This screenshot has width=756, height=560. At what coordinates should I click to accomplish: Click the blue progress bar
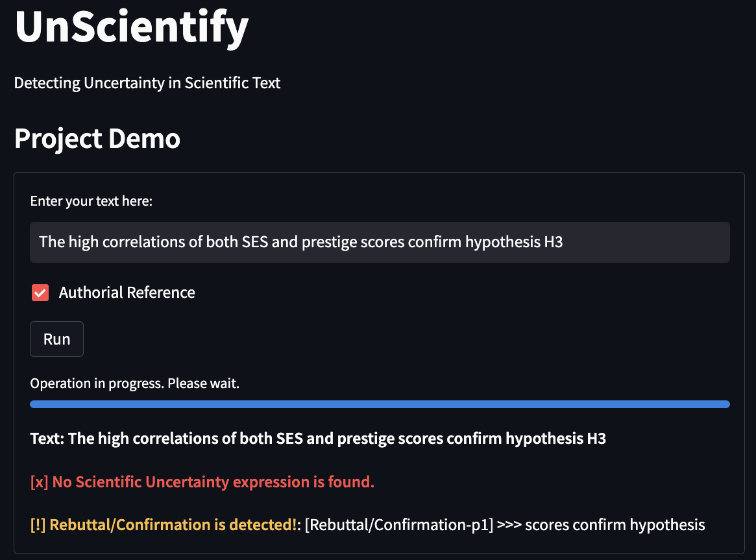(x=380, y=404)
